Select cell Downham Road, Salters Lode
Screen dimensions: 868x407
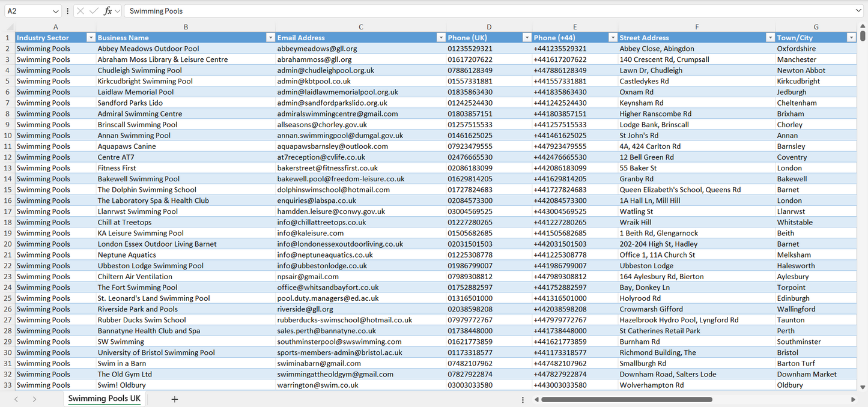697,374
